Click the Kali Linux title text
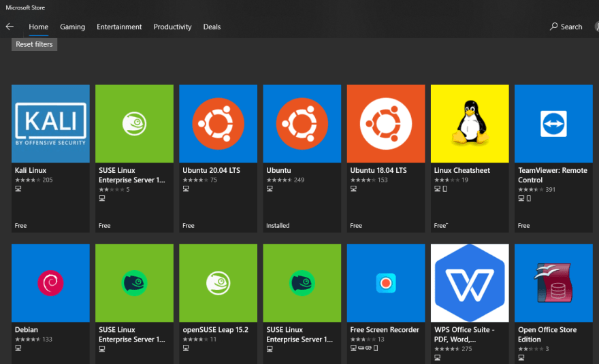The image size is (599, 364). click(31, 170)
